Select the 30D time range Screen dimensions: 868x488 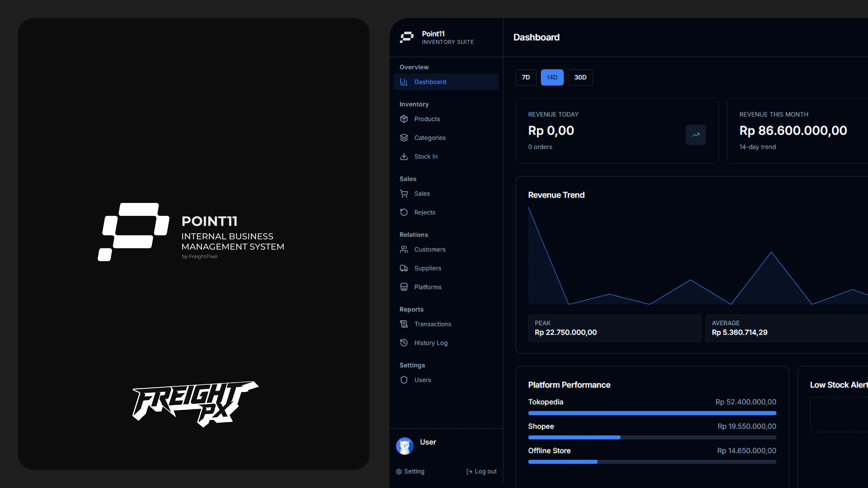tap(580, 77)
